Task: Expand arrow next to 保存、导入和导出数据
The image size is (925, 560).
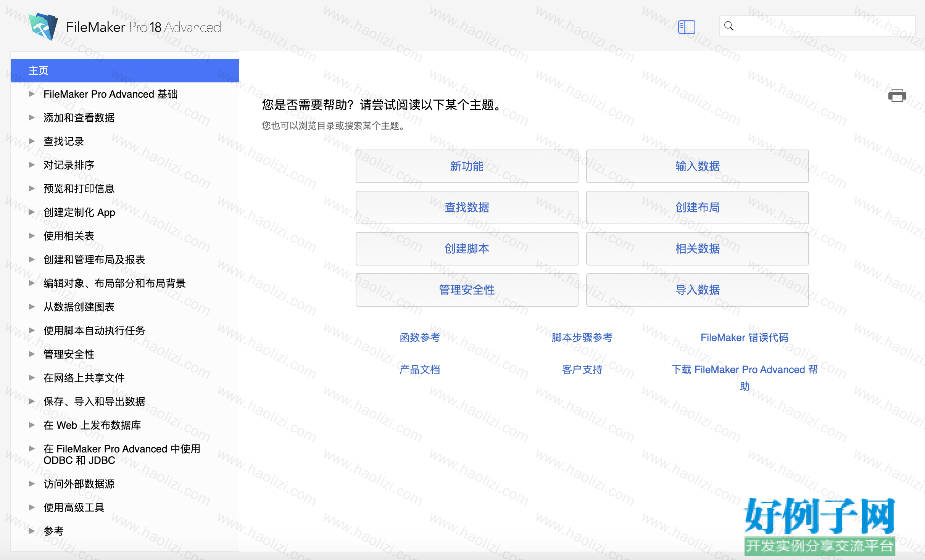Action: (32, 401)
